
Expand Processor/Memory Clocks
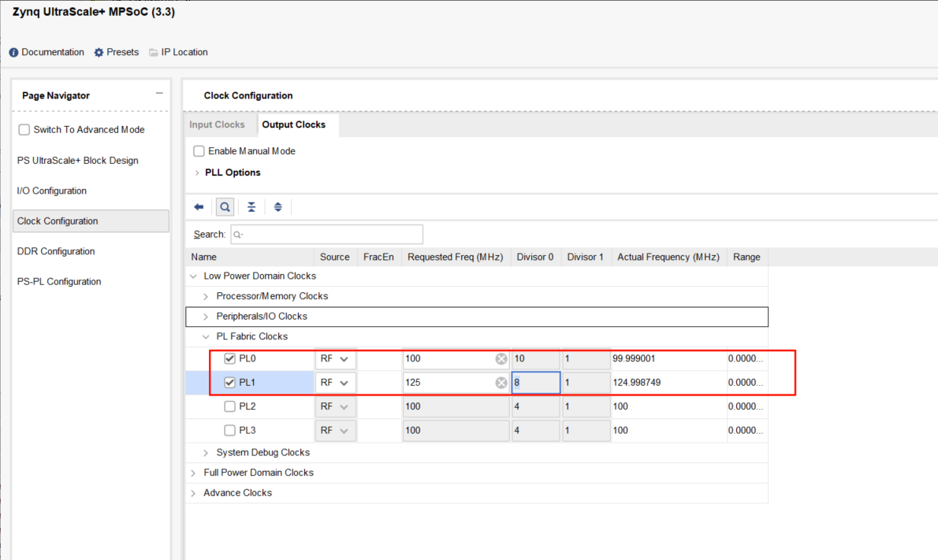(206, 296)
